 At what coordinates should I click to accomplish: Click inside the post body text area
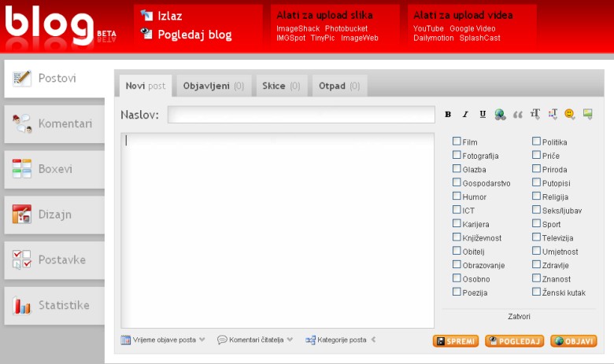pos(277,230)
